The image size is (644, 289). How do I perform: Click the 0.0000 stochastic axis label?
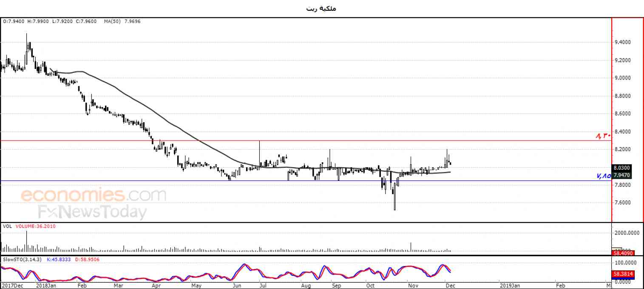click(x=622, y=282)
